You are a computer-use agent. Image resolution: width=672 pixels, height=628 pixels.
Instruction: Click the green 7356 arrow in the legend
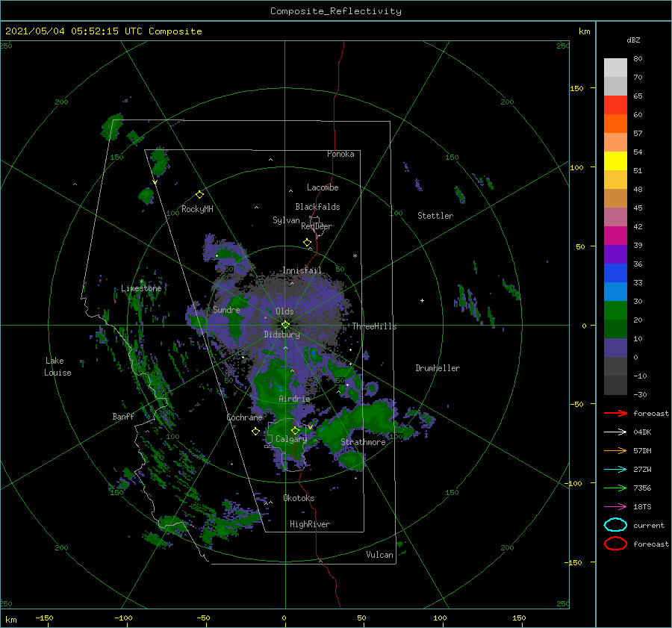point(615,488)
